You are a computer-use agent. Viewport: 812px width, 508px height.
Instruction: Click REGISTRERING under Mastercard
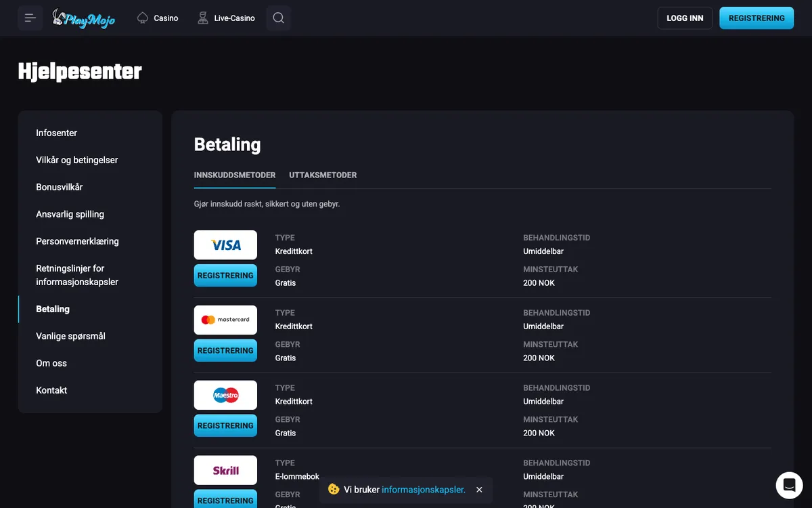(225, 351)
